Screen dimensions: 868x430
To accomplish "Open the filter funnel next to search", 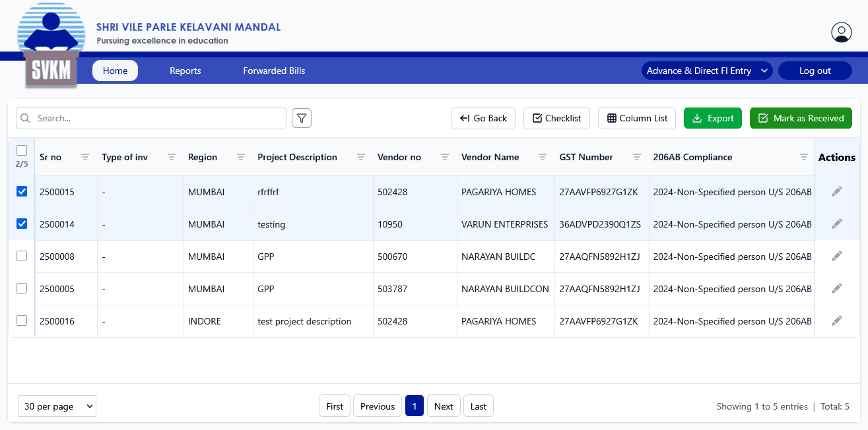I will (x=302, y=118).
